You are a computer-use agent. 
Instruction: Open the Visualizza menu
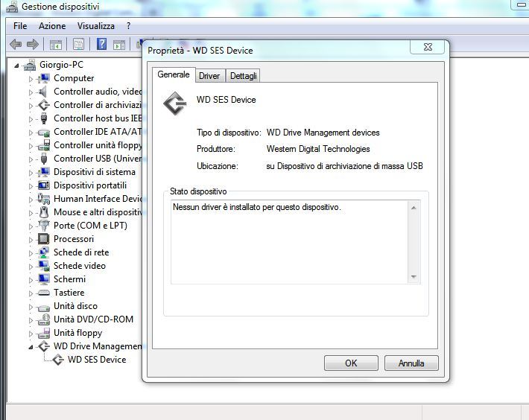(96, 26)
